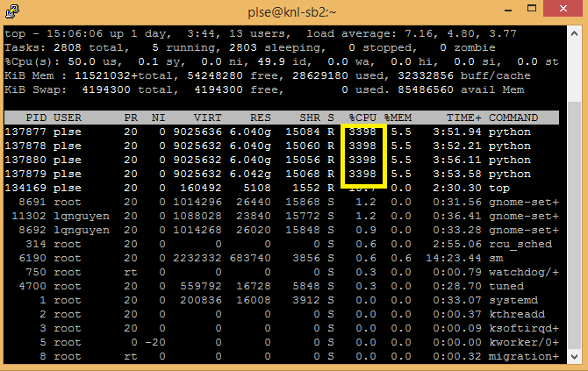Click the migration+ command
The image size is (588, 371).
[524, 357]
